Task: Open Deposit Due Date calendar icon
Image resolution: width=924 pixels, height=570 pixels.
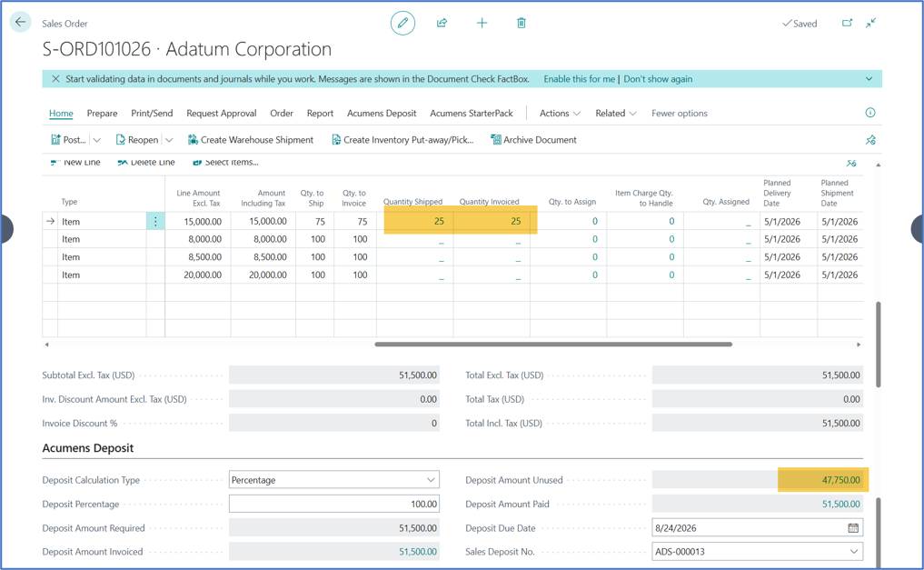Action: coord(853,528)
